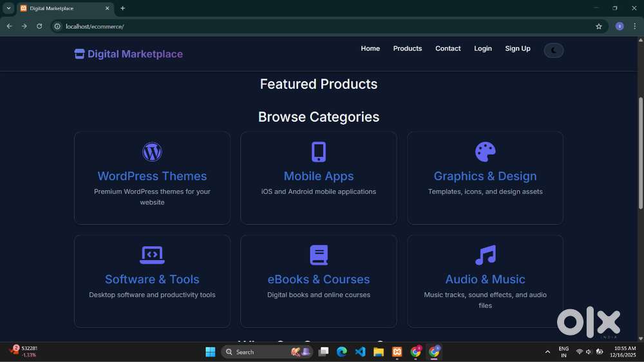Open the Chrome three-dot menu
The image size is (644, 362).
(635, 26)
